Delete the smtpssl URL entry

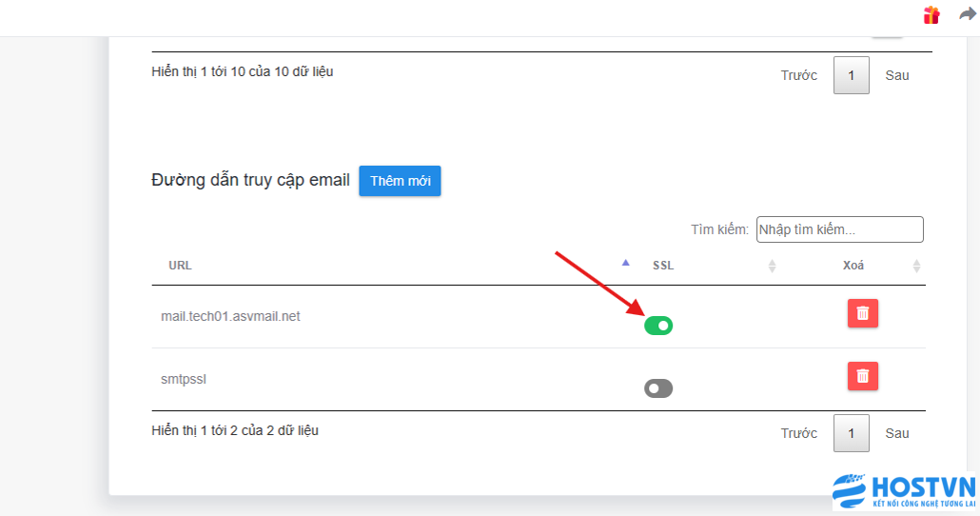[862, 376]
